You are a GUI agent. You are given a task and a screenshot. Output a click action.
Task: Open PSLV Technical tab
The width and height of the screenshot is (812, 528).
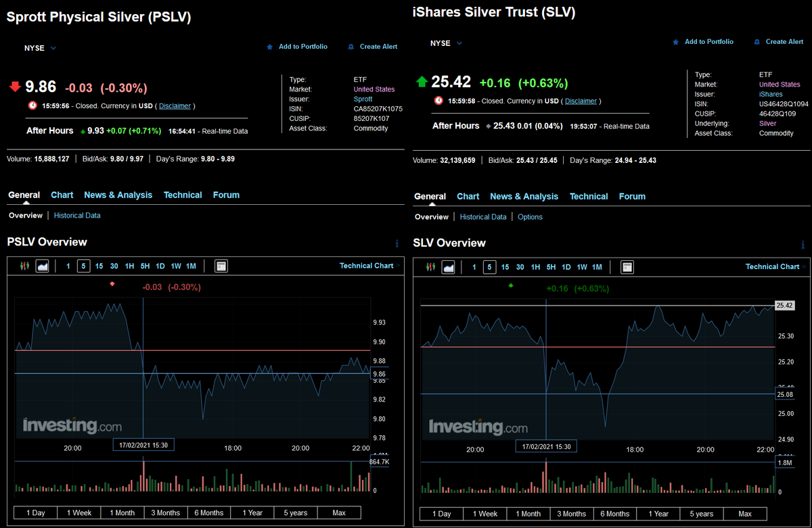coord(183,195)
